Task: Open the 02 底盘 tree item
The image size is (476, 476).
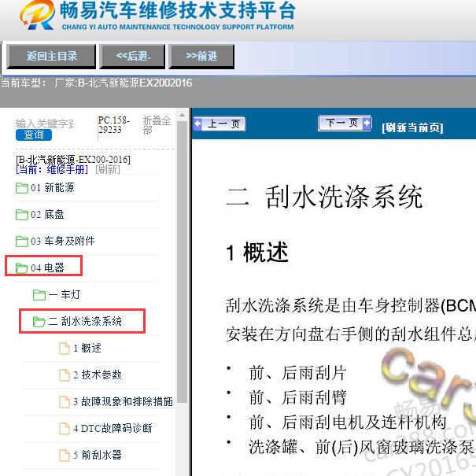Action: coord(47,214)
